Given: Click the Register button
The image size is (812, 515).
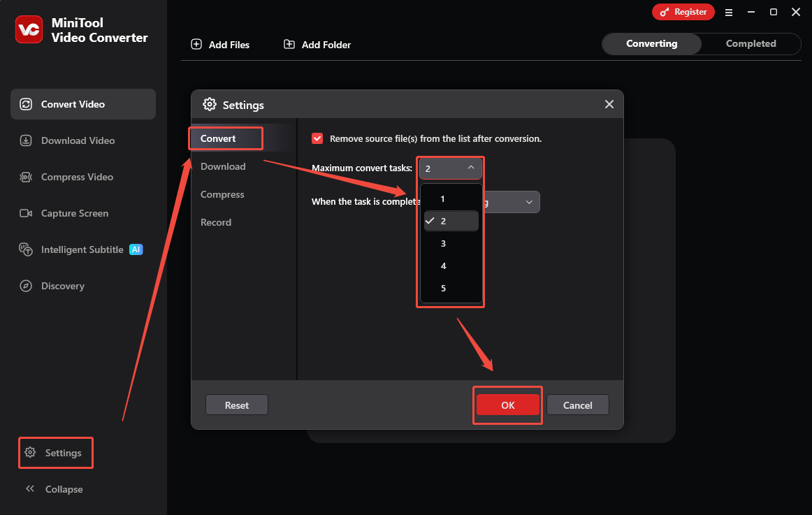Looking at the screenshot, I should coord(683,12).
